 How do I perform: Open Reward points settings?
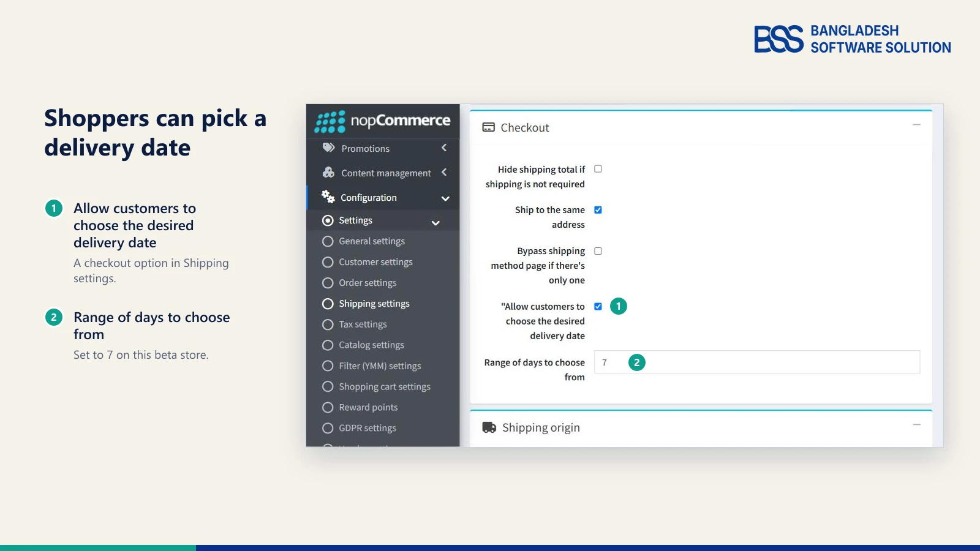pos(368,408)
